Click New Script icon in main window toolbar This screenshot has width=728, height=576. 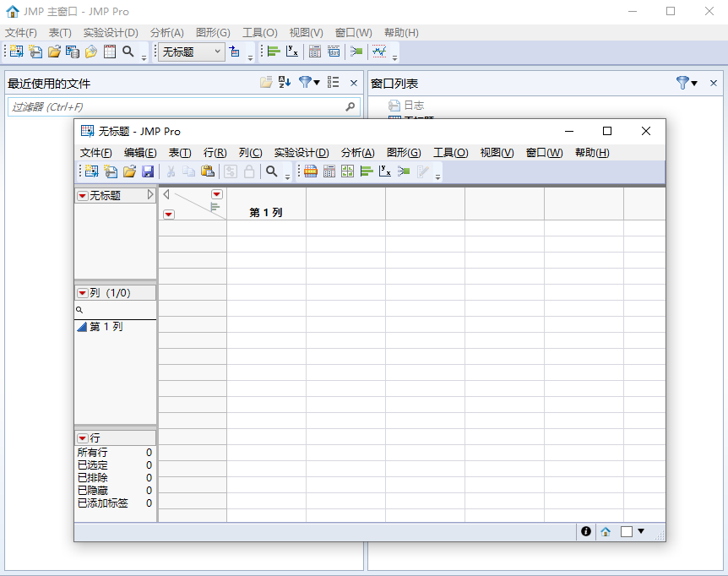tap(35, 52)
